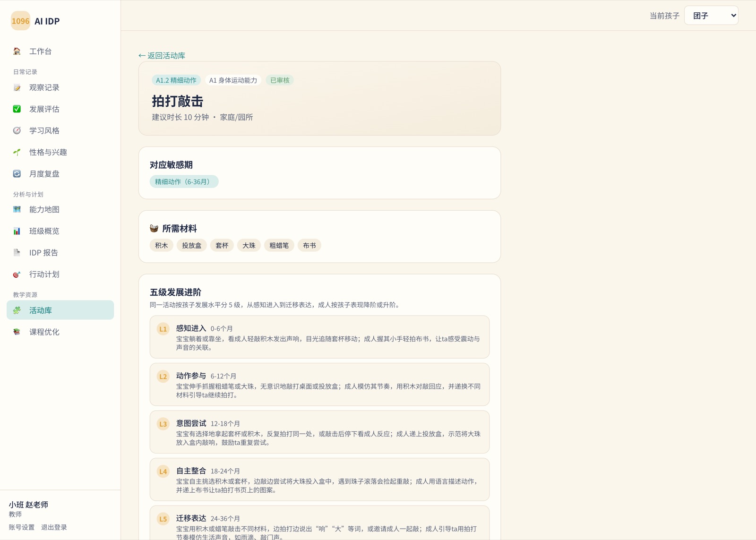The image size is (756, 540).
Task: Click the 拍打敲击 activity title
Action: click(x=177, y=101)
